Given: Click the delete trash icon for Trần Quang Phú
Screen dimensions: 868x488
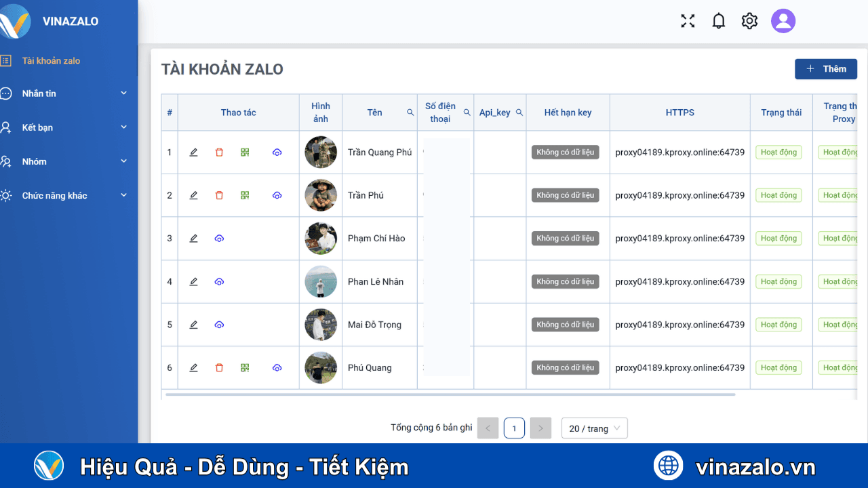Looking at the screenshot, I should pos(219,152).
